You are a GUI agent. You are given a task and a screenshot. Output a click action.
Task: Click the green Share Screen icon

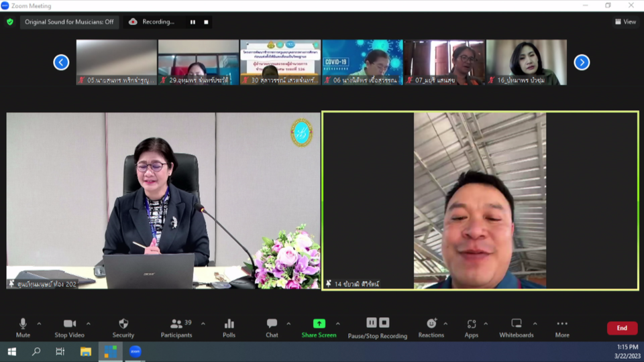[319, 324]
